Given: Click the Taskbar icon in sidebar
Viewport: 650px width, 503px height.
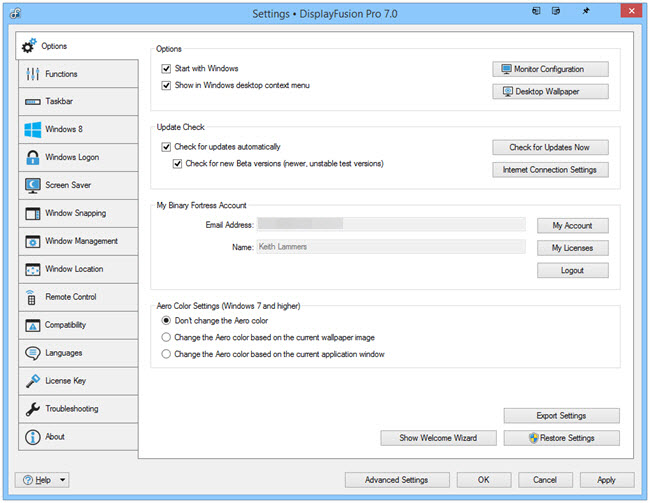Looking at the screenshot, I should click(33, 102).
